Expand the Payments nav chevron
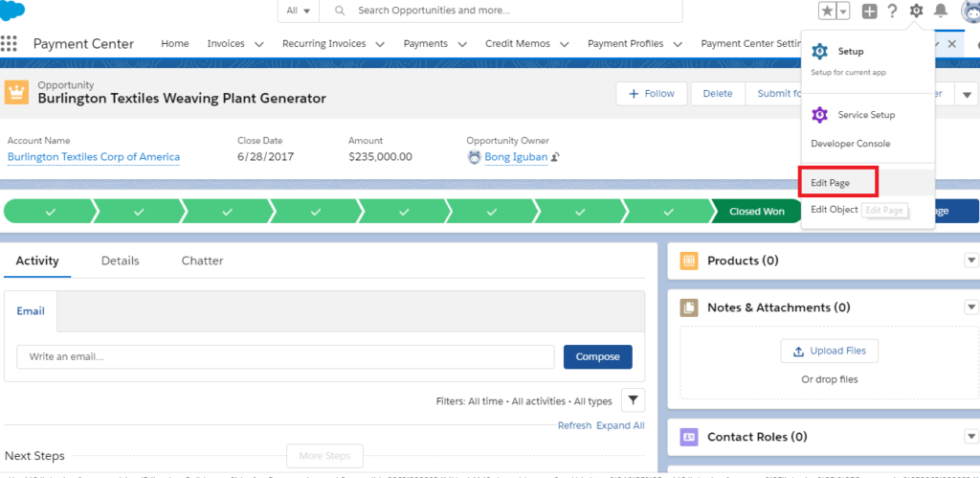980x478 pixels. (462, 44)
